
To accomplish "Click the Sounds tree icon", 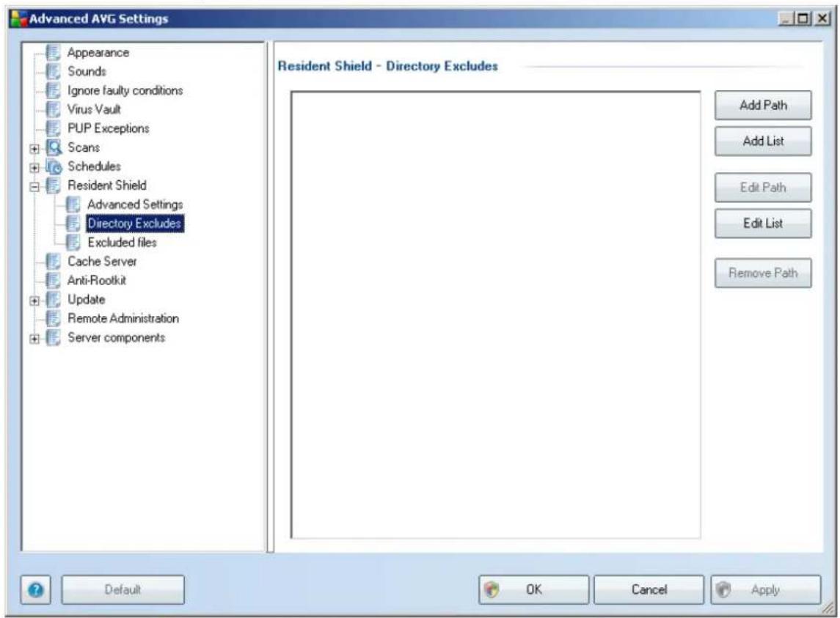I will coord(53,71).
